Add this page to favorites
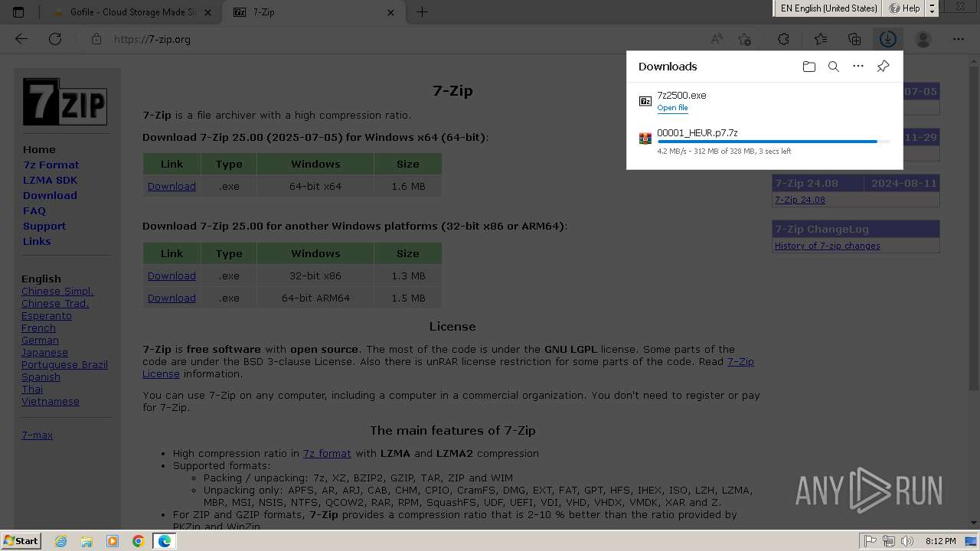The height and width of the screenshot is (551, 980). tap(744, 39)
